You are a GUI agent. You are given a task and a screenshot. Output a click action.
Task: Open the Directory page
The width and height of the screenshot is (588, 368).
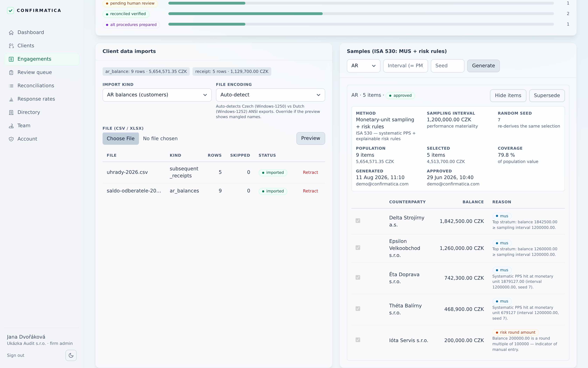point(42,112)
